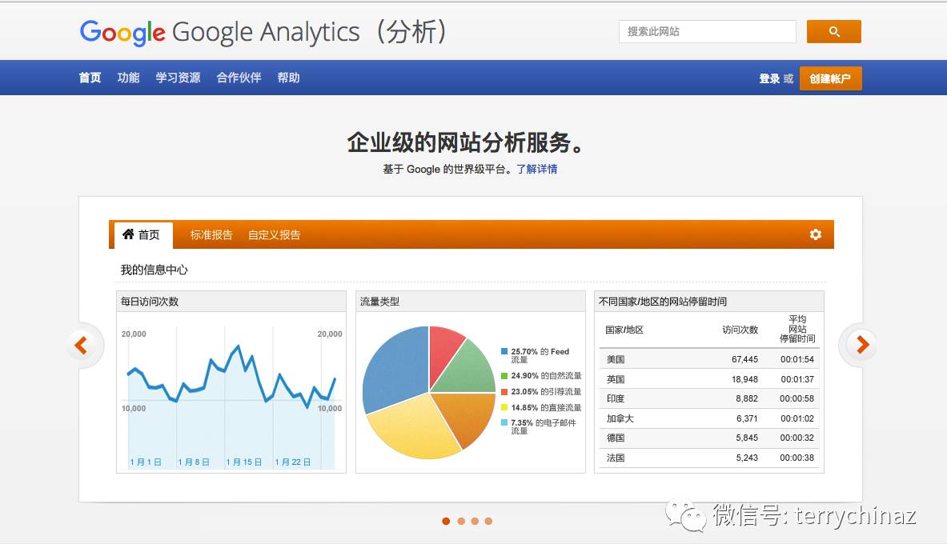Viewport: 947px width, 560px height.
Task: Click the yellow 直接流量 legend swatch
Action: click(504, 407)
